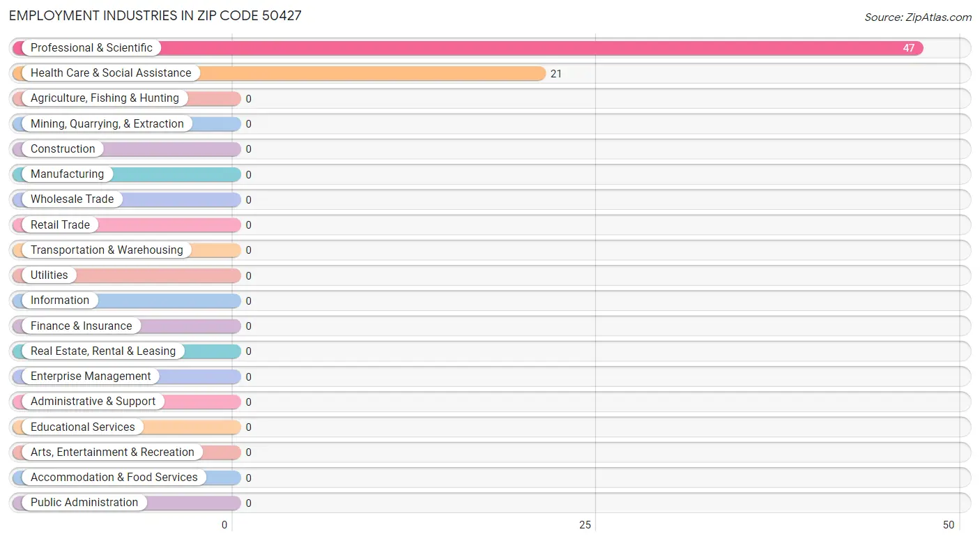Click the 0 value next to Manufacturing bar
The width and height of the screenshot is (980, 541).
[x=248, y=174]
